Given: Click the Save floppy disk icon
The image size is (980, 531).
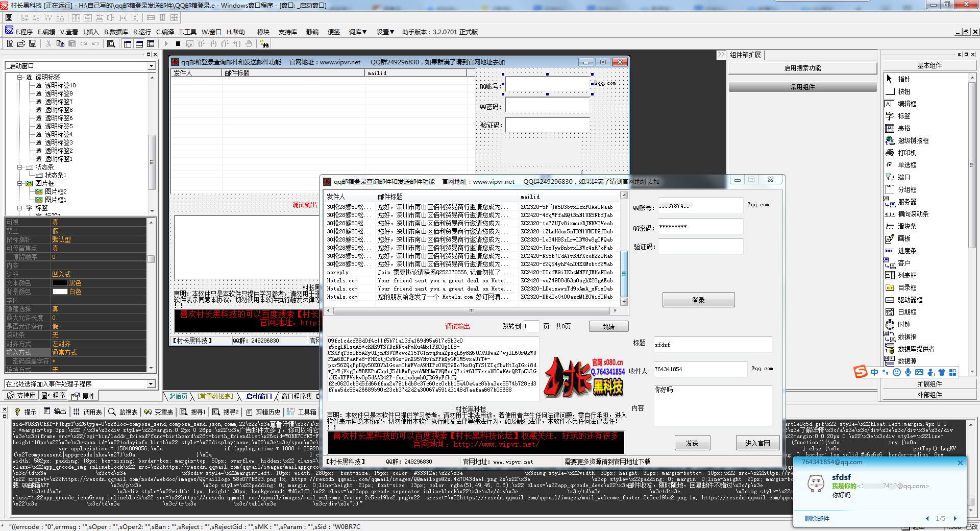Looking at the screenshot, I should (x=33, y=44).
